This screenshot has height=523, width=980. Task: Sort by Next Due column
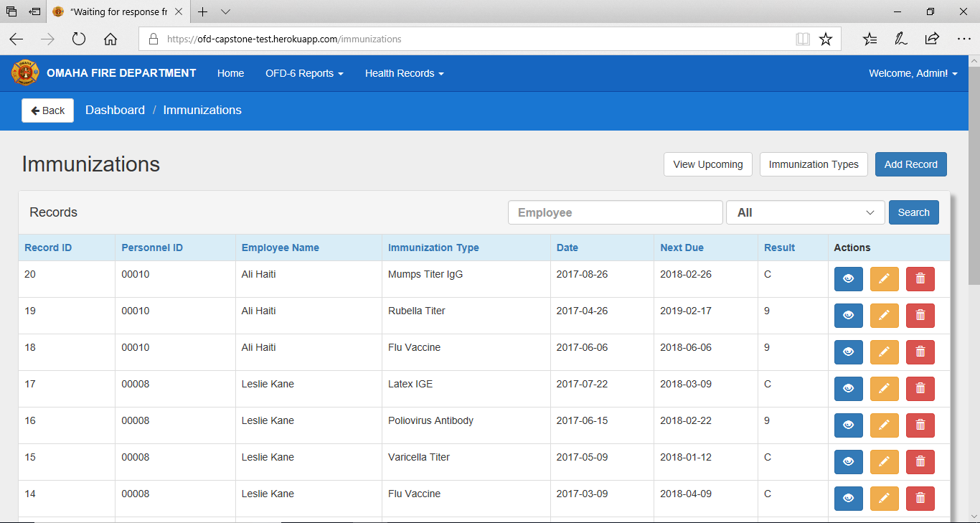coord(682,248)
